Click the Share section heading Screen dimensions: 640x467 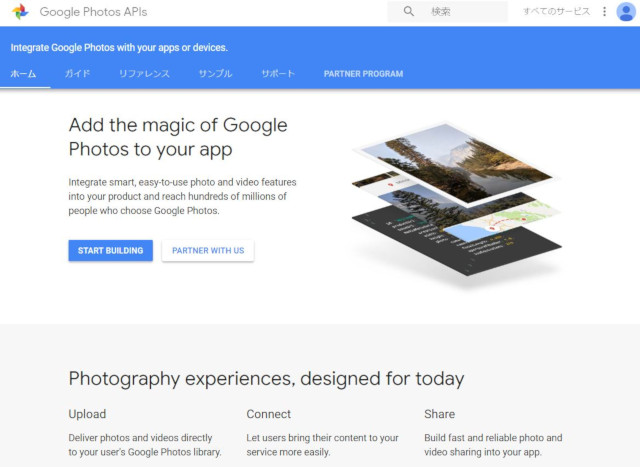(x=440, y=414)
